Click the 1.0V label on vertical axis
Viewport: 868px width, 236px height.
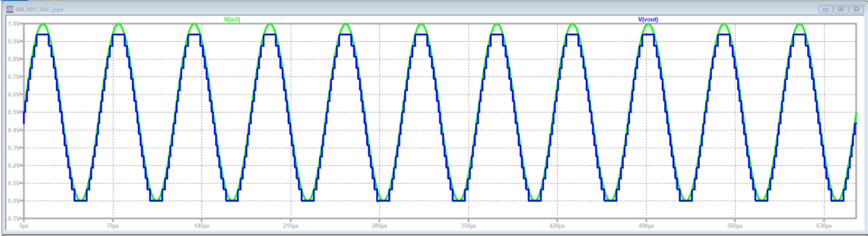point(14,24)
